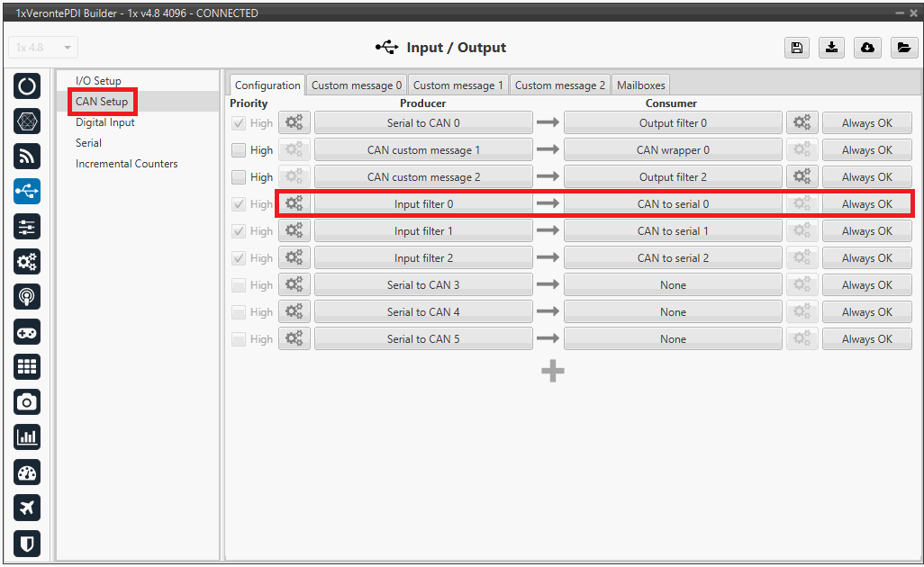Switch to the Custom message 1 tab
Screen dimensions: 924x567
(457, 85)
